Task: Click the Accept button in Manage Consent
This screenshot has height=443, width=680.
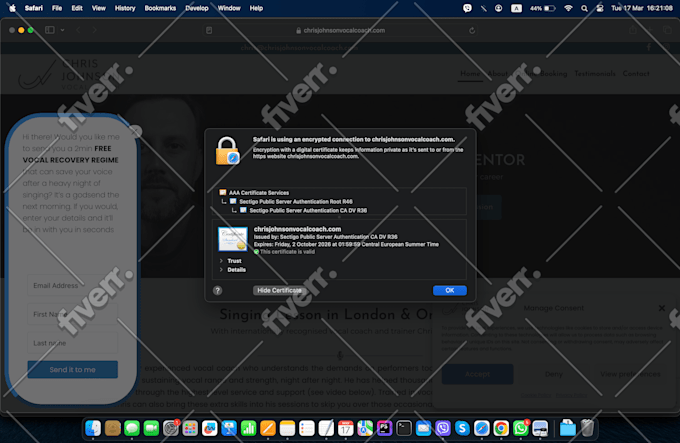Action: point(477,374)
